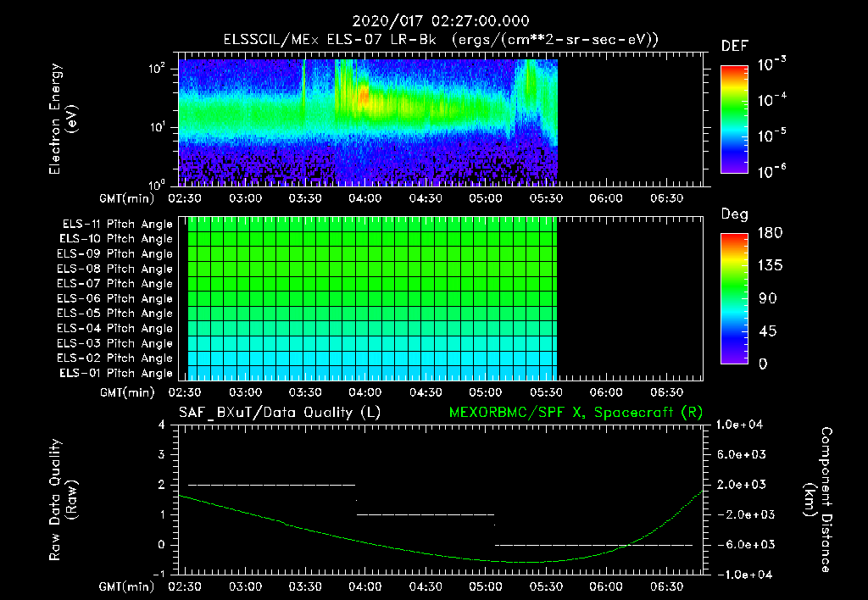Select the ELS-09 Pitch Angle row label
This screenshot has width=868, height=600.
click(x=115, y=254)
